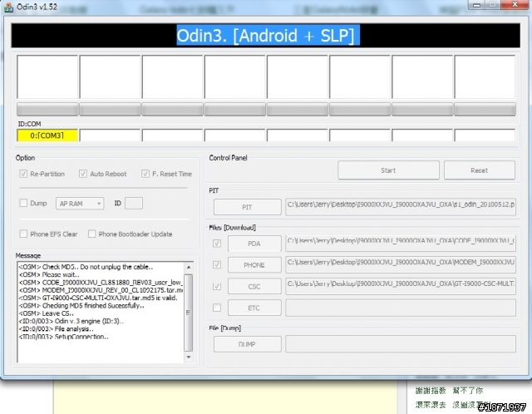Click the 'File analysis..' log line

(57, 329)
